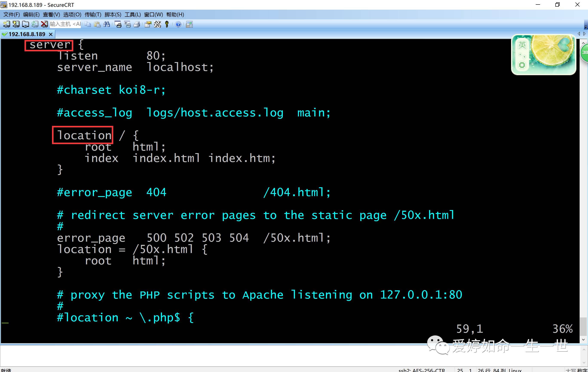
Task: Click the blue Help question icon
Action: 178,24
